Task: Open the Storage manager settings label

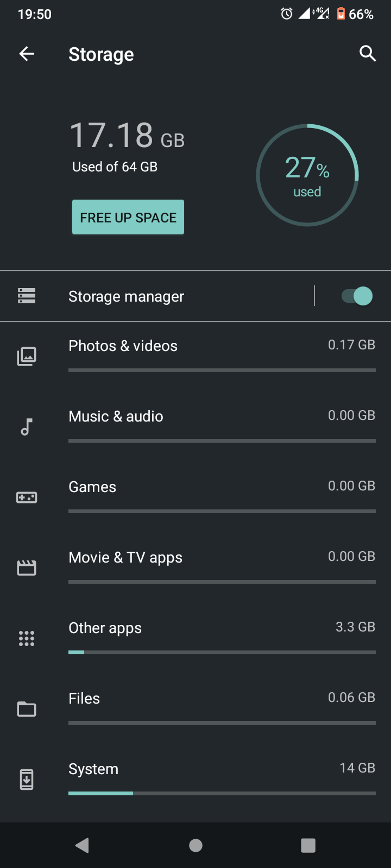Action: click(x=126, y=296)
